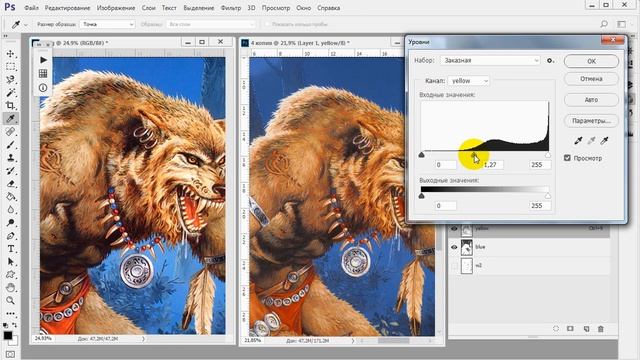Screen dimensions: 640x360
Task: Click the input white value 255 field
Action: [540, 164]
